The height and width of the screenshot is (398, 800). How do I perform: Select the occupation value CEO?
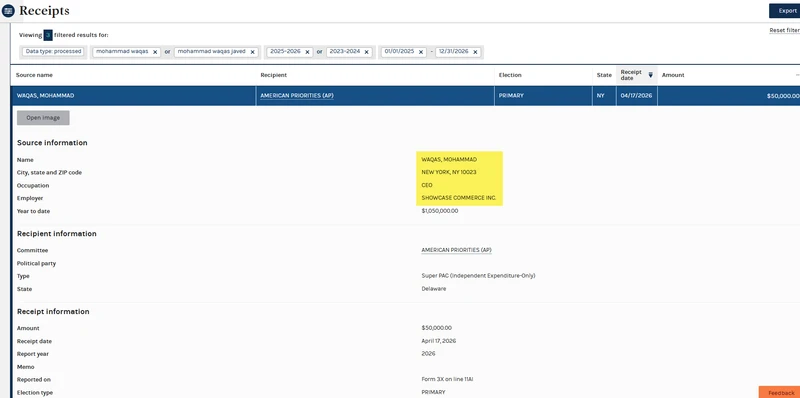427,185
